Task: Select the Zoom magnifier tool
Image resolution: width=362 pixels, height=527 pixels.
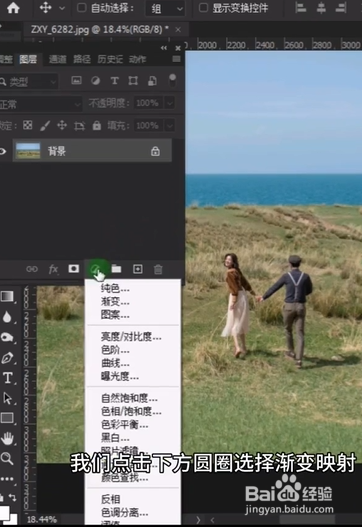Action: click(7, 458)
